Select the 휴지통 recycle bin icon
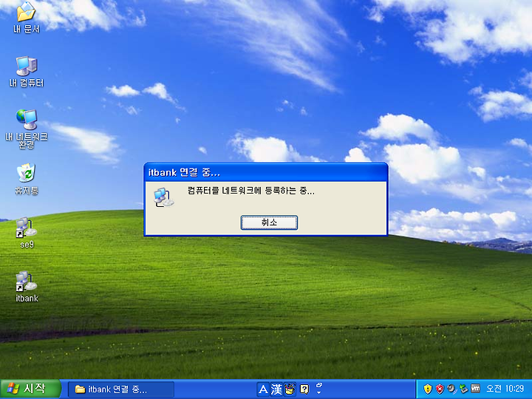This screenshot has width=532, height=399. [x=26, y=179]
